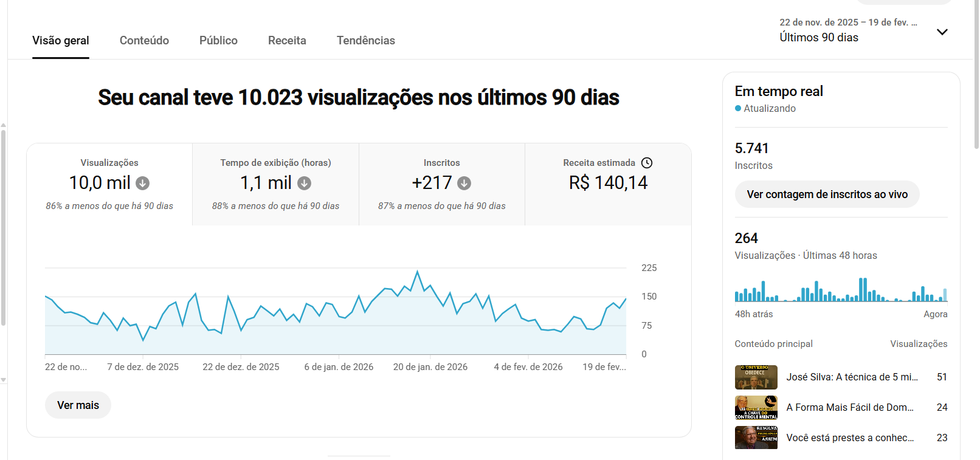The image size is (980, 460).
Task: Open José Silva video thumbnail
Action: click(756, 377)
